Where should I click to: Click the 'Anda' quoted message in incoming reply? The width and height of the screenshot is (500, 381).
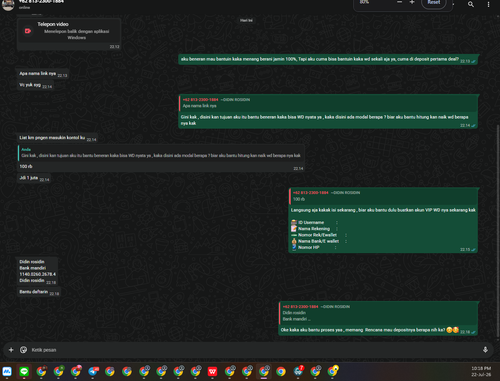[x=161, y=153]
